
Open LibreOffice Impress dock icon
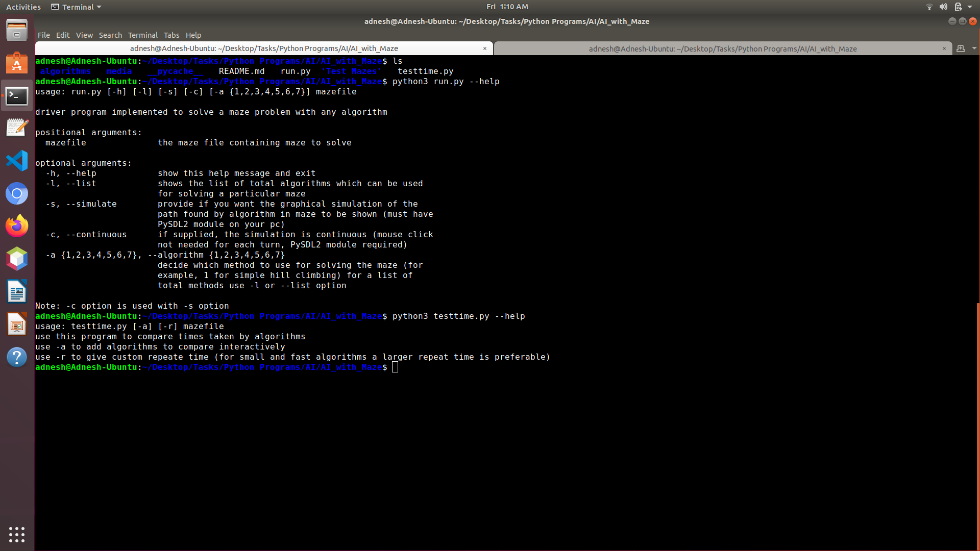17,324
